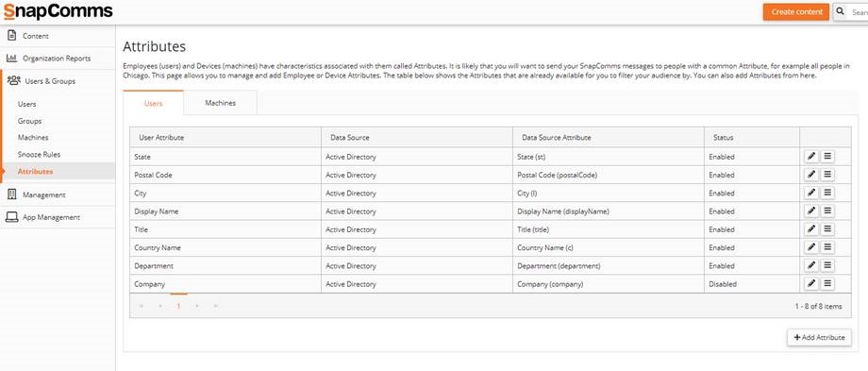Click the search magnifier icon
Image resolution: width=868 pixels, height=371 pixels.
click(841, 11)
